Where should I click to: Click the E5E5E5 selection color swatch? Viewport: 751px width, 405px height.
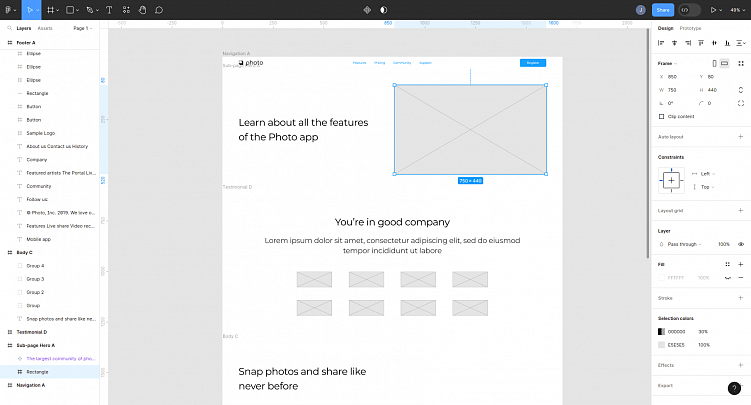661,345
